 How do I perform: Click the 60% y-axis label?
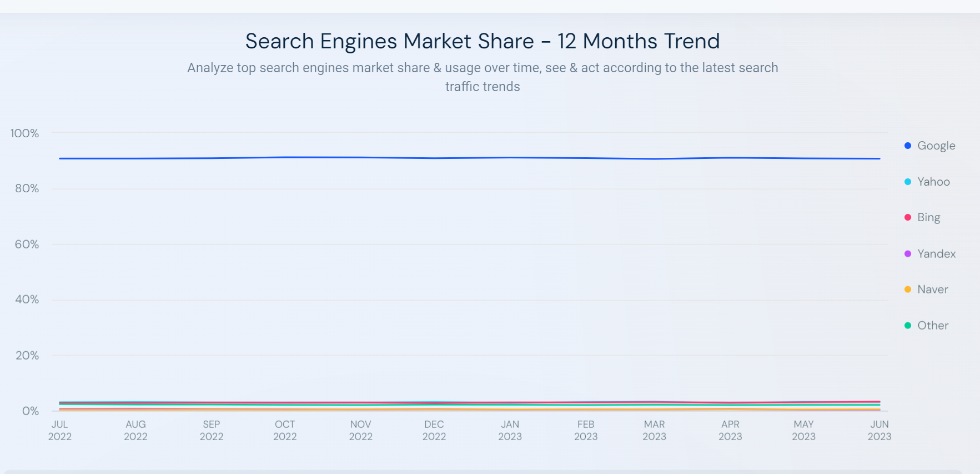pos(27,245)
